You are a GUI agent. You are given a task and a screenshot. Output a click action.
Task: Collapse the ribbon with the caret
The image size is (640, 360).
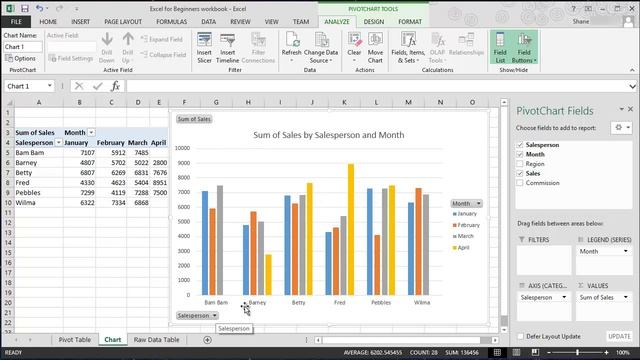[x=632, y=70]
